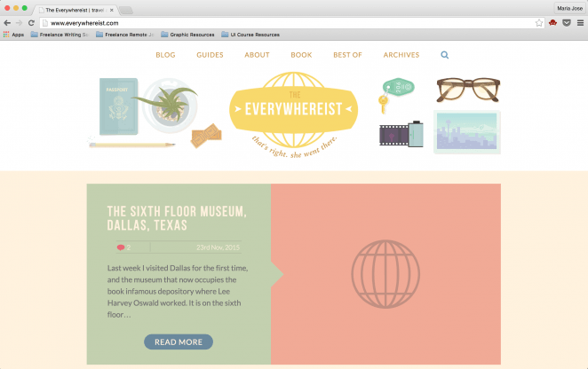The width and height of the screenshot is (588, 369).
Task: Bookmark this page with the star icon
Action: click(x=539, y=22)
